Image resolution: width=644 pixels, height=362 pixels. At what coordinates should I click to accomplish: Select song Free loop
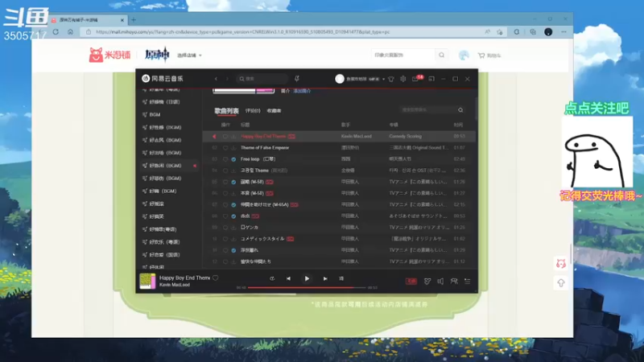click(x=258, y=159)
